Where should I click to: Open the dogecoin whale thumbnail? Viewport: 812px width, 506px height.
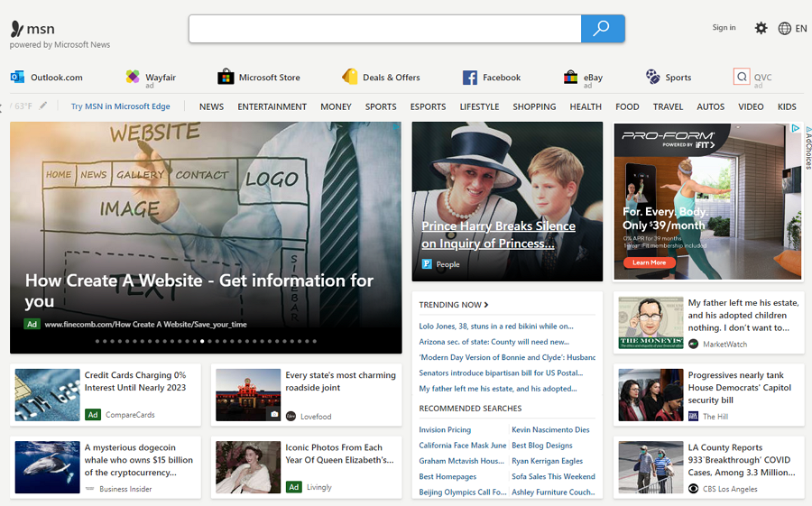pos(47,467)
